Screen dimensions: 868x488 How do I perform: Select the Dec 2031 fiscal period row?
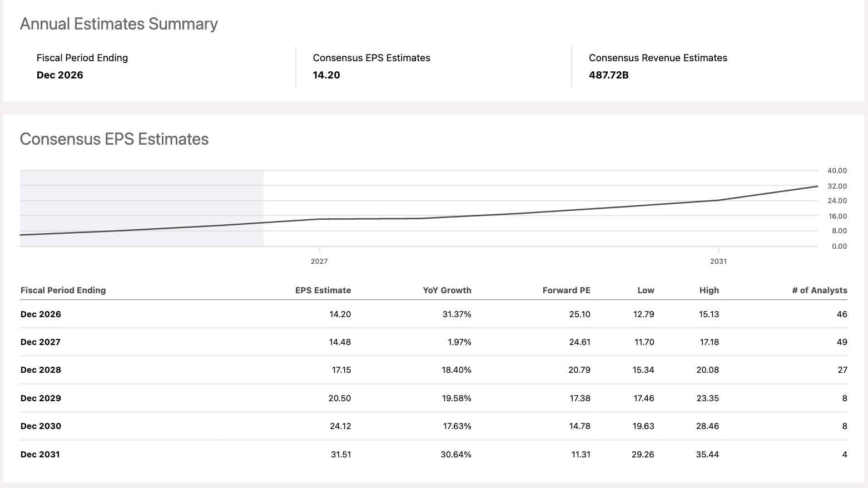tap(434, 455)
